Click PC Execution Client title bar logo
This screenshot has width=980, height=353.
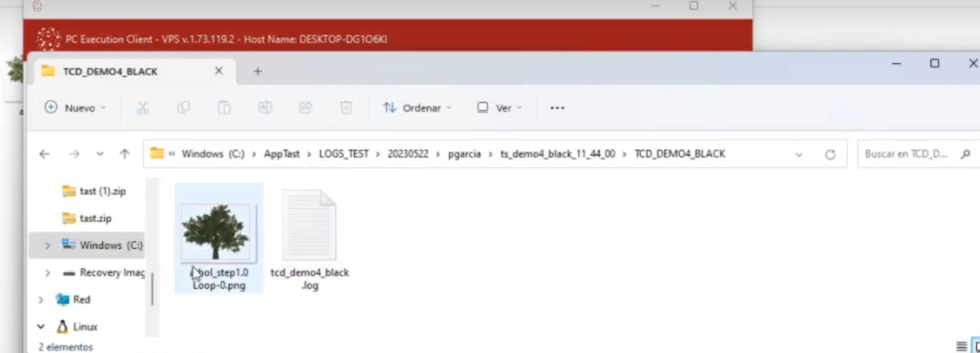coord(49,39)
